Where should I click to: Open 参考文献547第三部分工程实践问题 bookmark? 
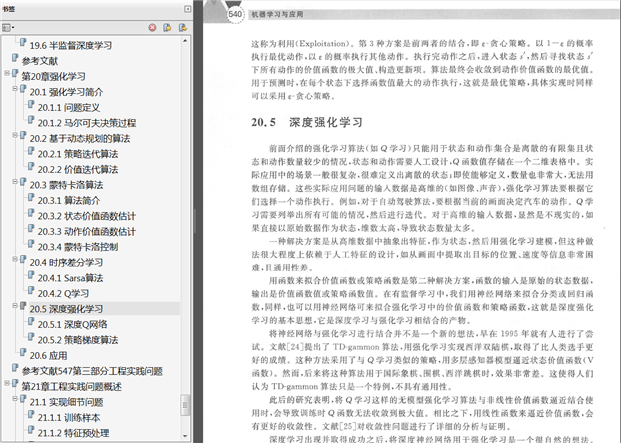[92, 371]
